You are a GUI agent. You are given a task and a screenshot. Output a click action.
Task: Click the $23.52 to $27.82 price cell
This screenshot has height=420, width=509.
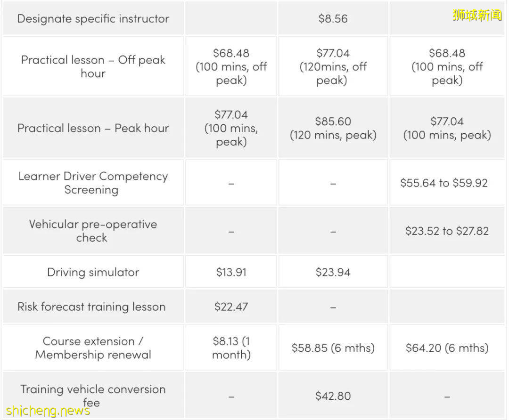coord(446,231)
